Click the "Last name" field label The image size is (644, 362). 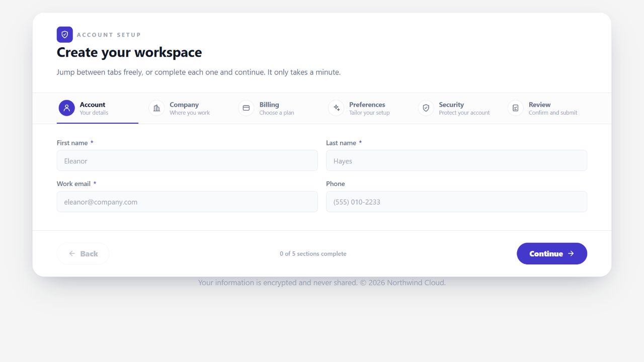click(x=341, y=143)
